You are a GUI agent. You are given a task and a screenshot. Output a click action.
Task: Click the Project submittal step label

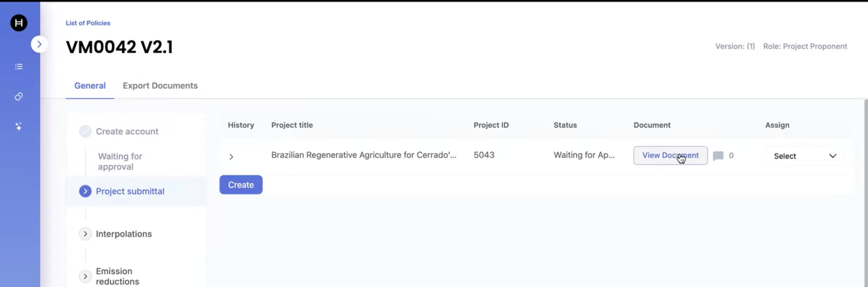click(130, 191)
